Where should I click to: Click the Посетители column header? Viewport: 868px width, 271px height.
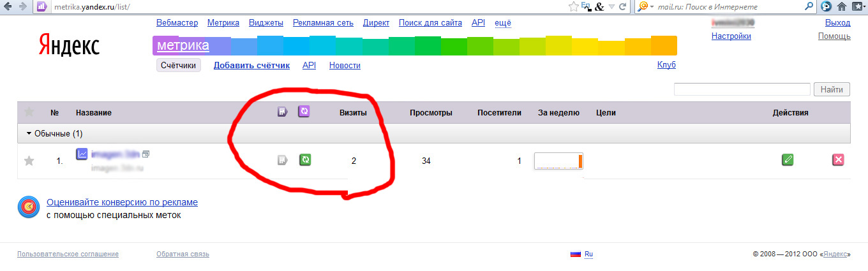499,113
